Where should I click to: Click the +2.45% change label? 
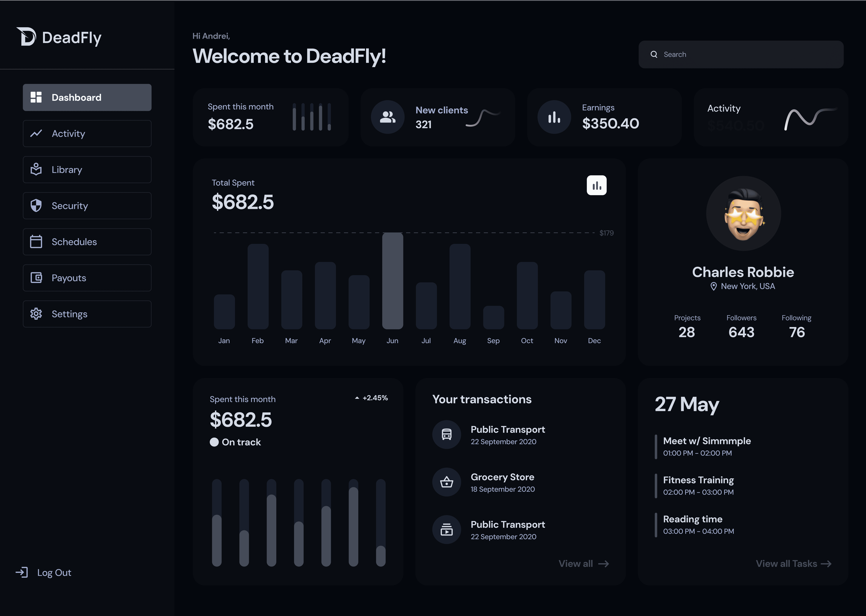[375, 398]
